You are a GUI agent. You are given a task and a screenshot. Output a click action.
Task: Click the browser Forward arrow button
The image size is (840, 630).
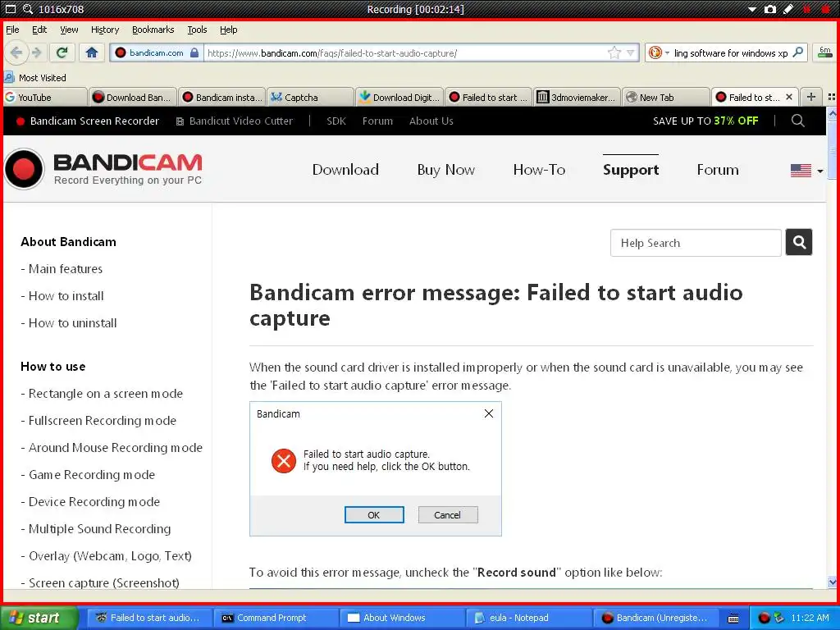tap(36, 52)
